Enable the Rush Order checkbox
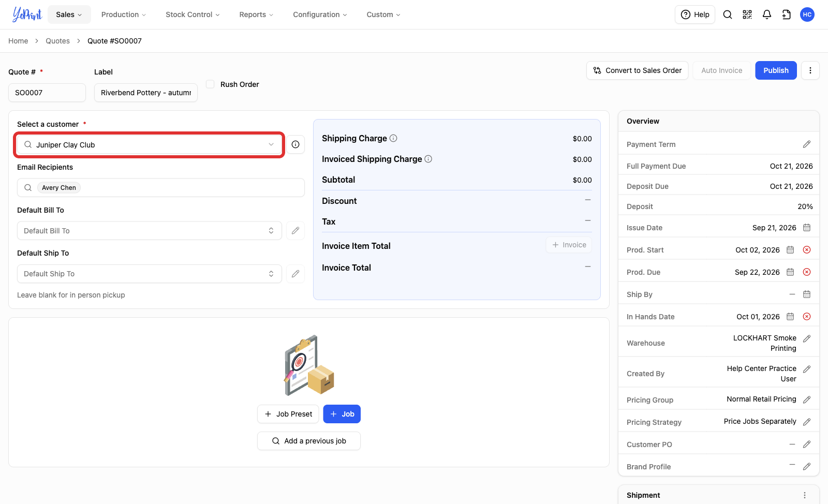Screen dimensions: 828x504 pyautogui.click(x=210, y=84)
